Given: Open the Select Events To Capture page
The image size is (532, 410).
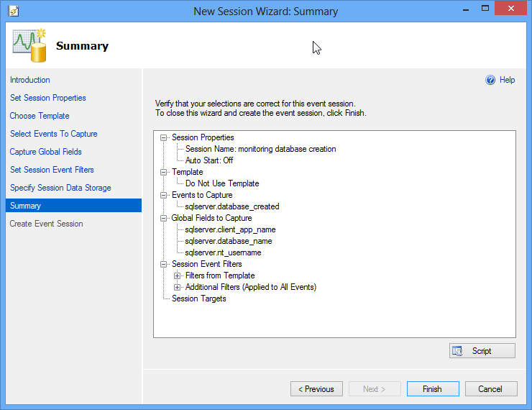Looking at the screenshot, I should (x=54, y=134).
